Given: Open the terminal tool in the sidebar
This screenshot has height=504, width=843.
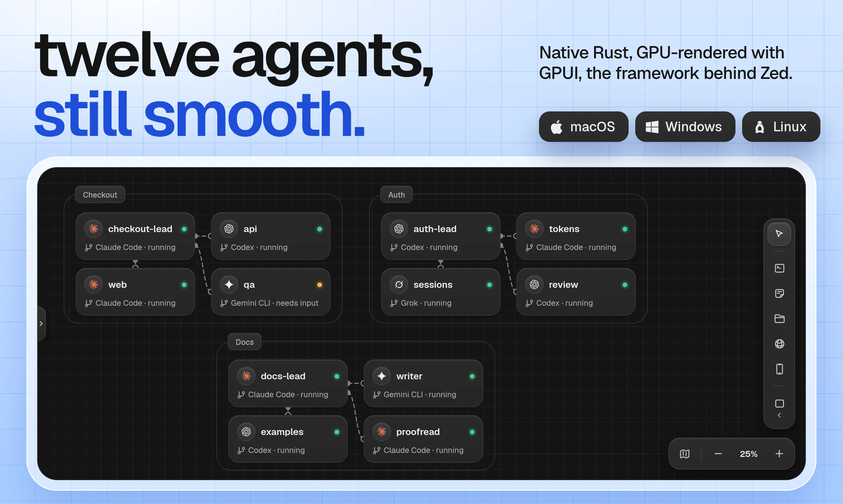Looking at the screenshot, I should point(779,268).
